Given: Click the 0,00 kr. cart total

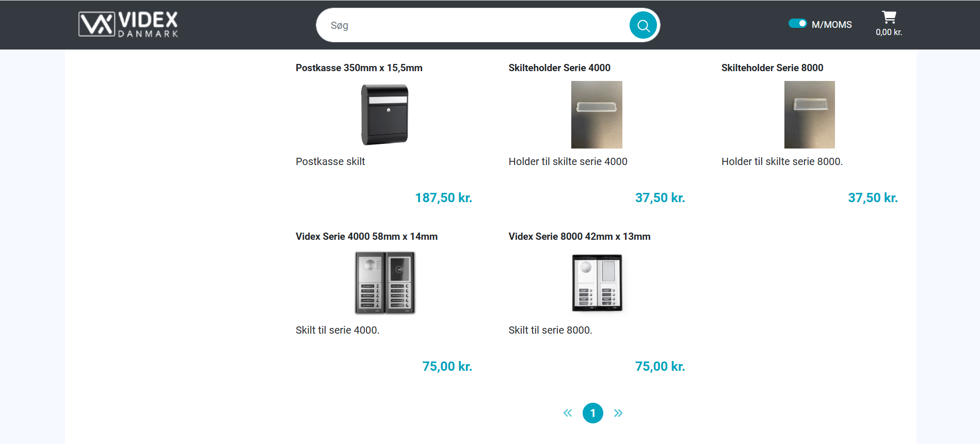Looking at the screenshot, I should coord(889,32).
